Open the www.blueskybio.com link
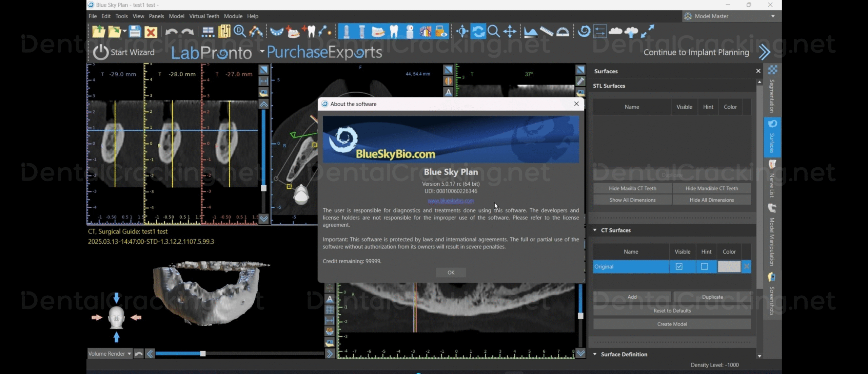This screenshot has height=374, width=868. point(451,201)
